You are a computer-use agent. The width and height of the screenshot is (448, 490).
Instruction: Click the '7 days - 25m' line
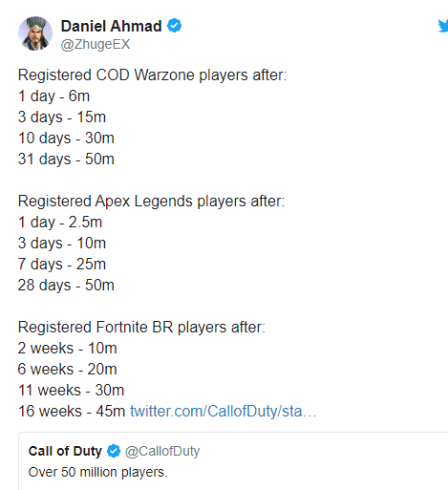click(x=62, y=265)
